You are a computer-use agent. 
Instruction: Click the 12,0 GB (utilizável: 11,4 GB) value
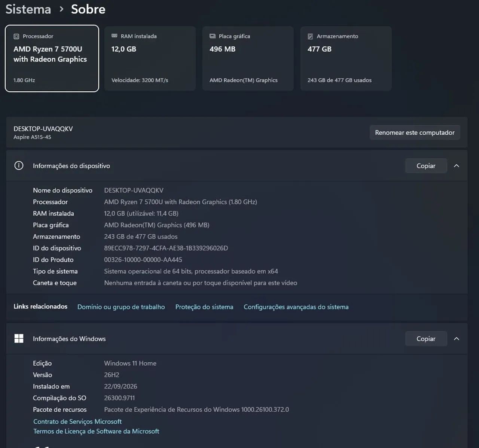tap(141, 214)
